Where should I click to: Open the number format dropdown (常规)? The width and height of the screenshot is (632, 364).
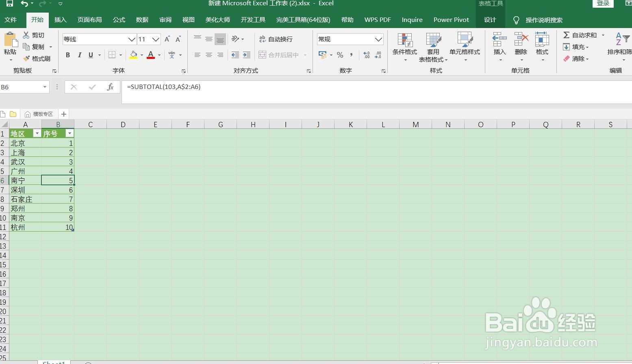click(378, 39)
